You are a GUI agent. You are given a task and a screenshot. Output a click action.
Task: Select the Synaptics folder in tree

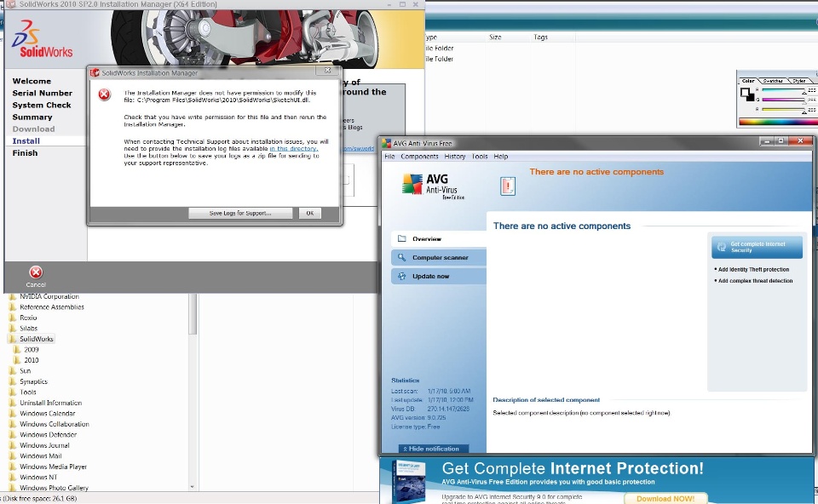33,381
